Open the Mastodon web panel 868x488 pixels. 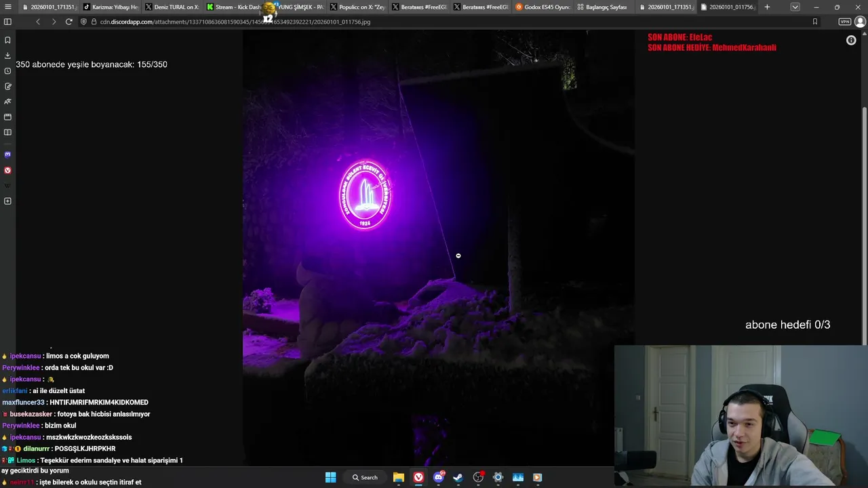point(7,155)
